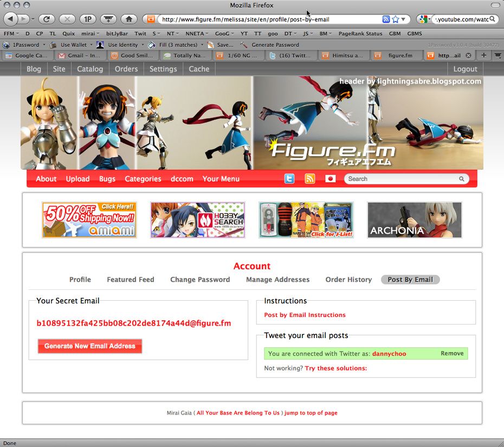This screenshot has height=447, width=504.
Task: Switch to the Totally Na... tab
Action: 185,56
